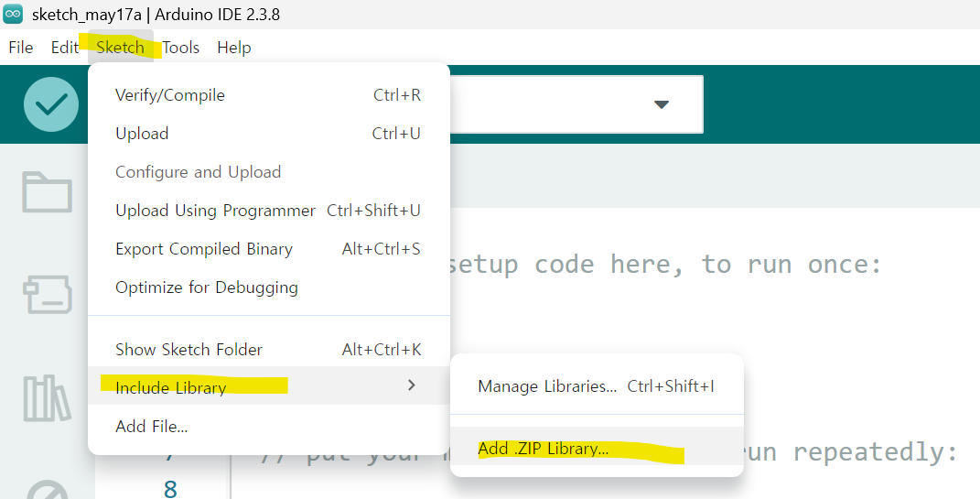Click the 'repeatedly:' comment text
The width and height of the screenshot is (980, 499).
[x=875, y=451]
